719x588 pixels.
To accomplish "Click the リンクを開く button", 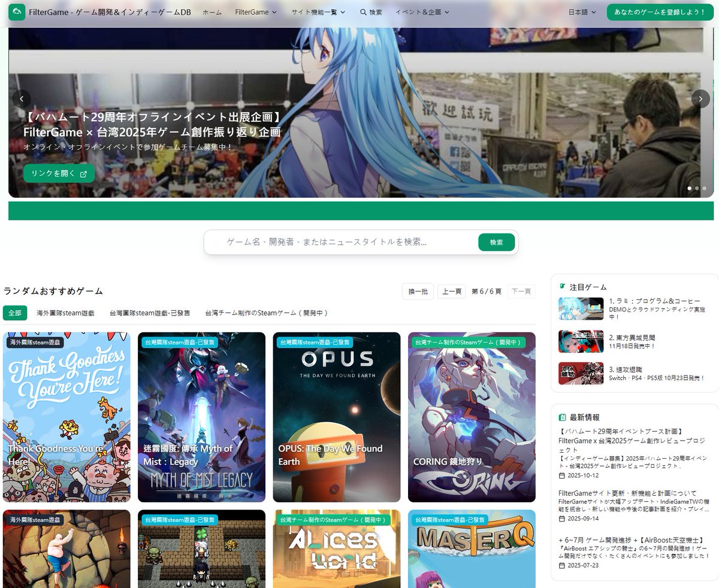I will (59, 174).
